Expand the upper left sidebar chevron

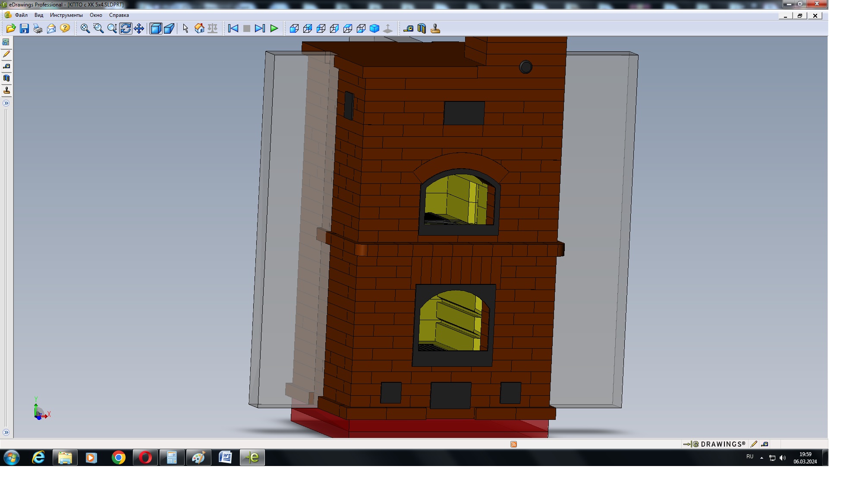pyautogui.click(x=6, y=103)
